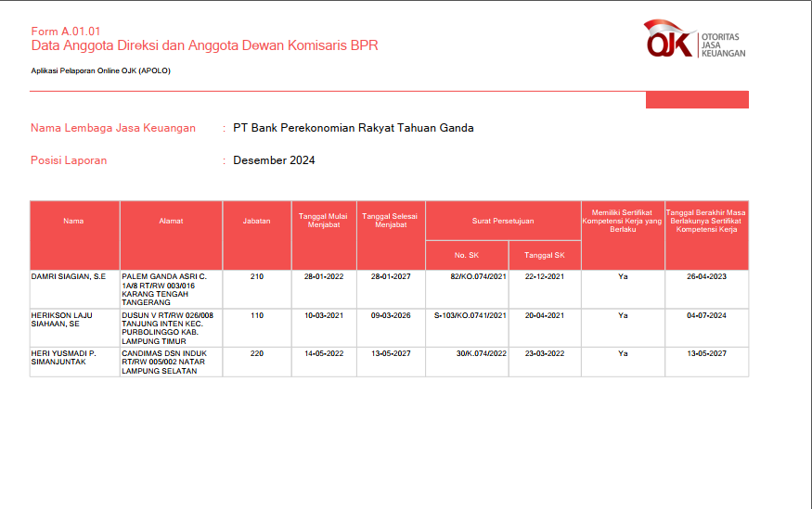Click the DAMRI SIAGIAN, S.E name cell
812x509 pixels.
69,276
